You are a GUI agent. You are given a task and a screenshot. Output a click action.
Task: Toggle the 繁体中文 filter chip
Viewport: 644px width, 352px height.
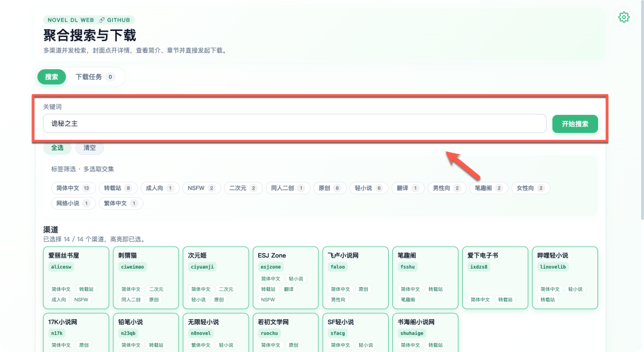(121, 204)
